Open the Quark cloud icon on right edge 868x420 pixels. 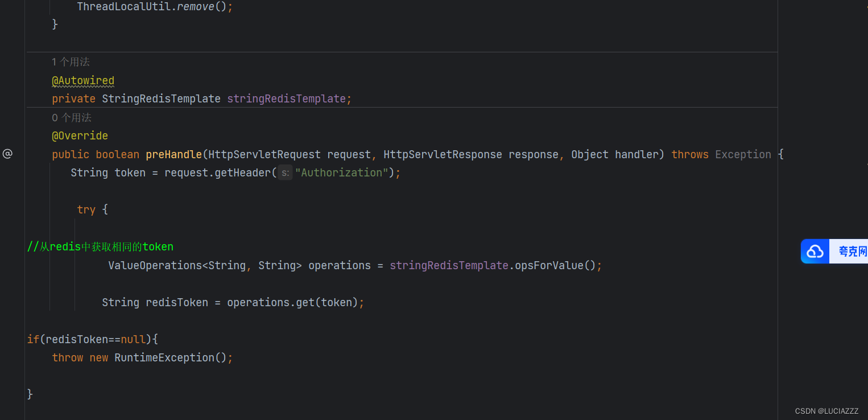click(815, 251)
